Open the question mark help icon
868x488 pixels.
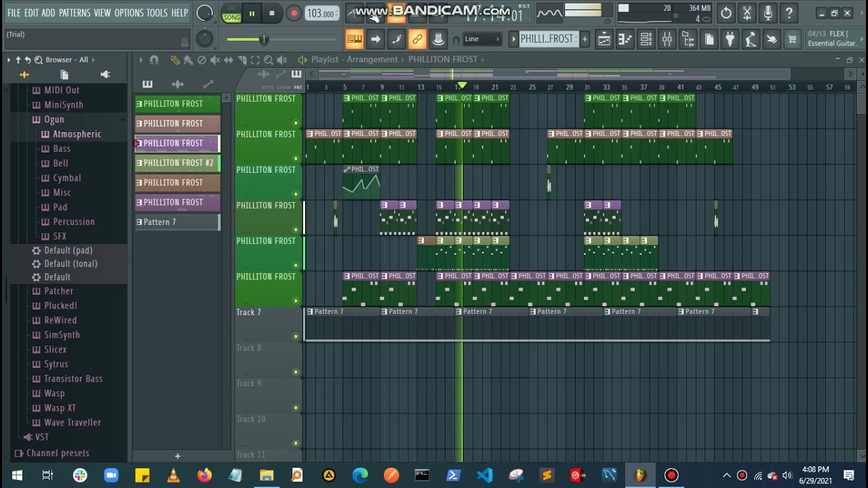point(789,13)
